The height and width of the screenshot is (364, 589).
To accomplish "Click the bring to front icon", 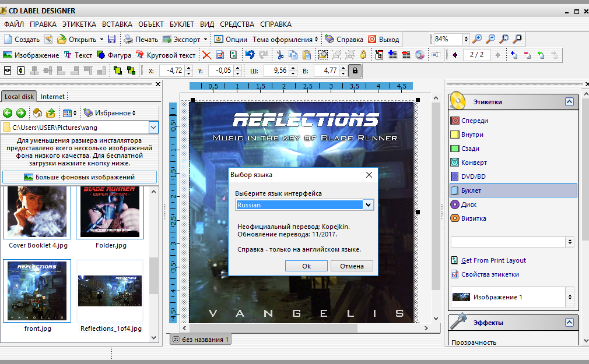I will click(118, 70).
